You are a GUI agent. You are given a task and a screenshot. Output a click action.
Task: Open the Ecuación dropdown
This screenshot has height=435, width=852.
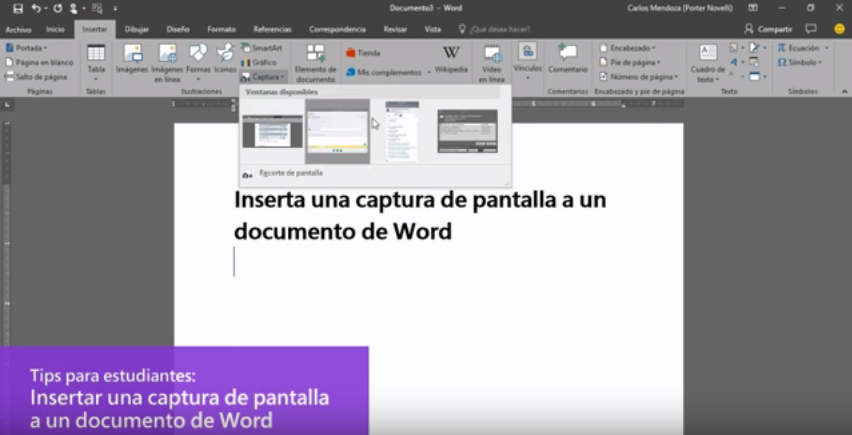click(x=803, y=47)
